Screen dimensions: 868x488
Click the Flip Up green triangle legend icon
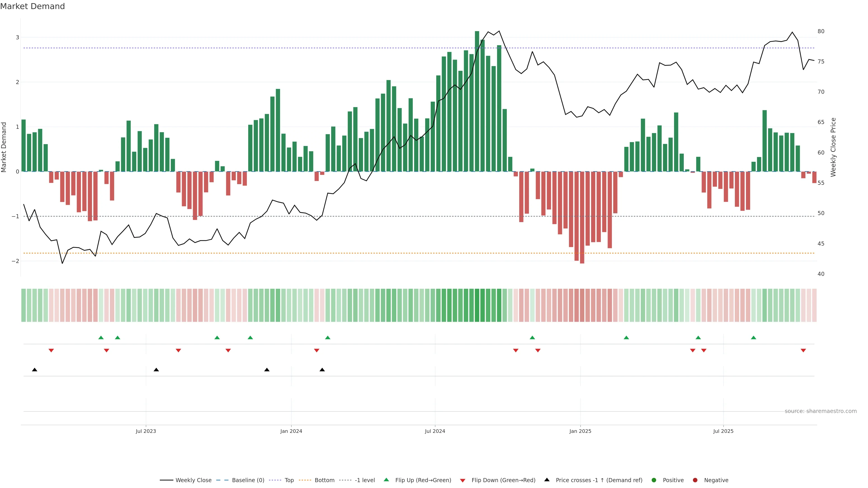[386, 480]
